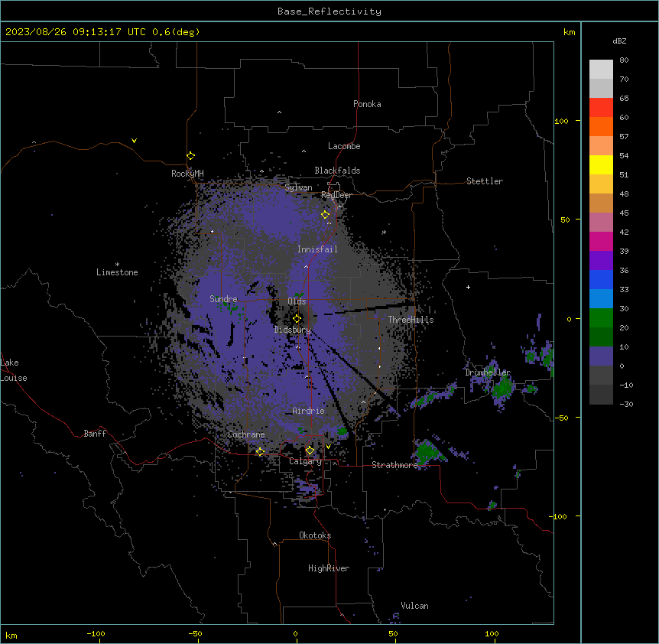Click the Banff town label
The width and height of the screenshot is (659, 644).
(95, 434)
